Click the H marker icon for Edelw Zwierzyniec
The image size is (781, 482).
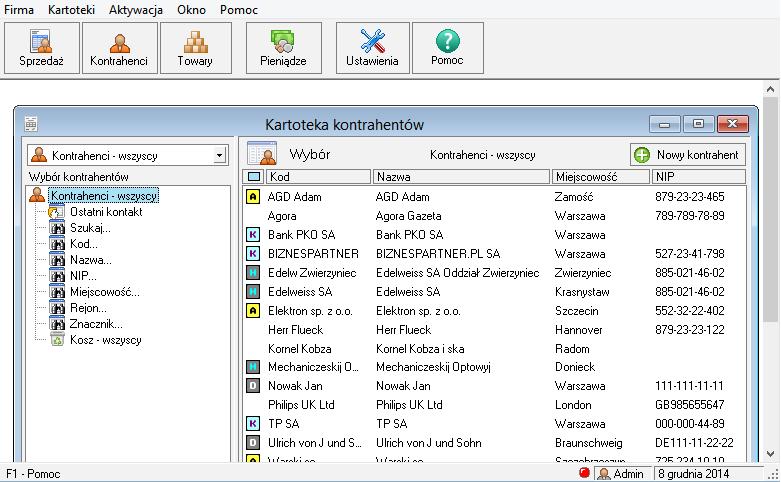pyautogui.click(x=253, y=272)
